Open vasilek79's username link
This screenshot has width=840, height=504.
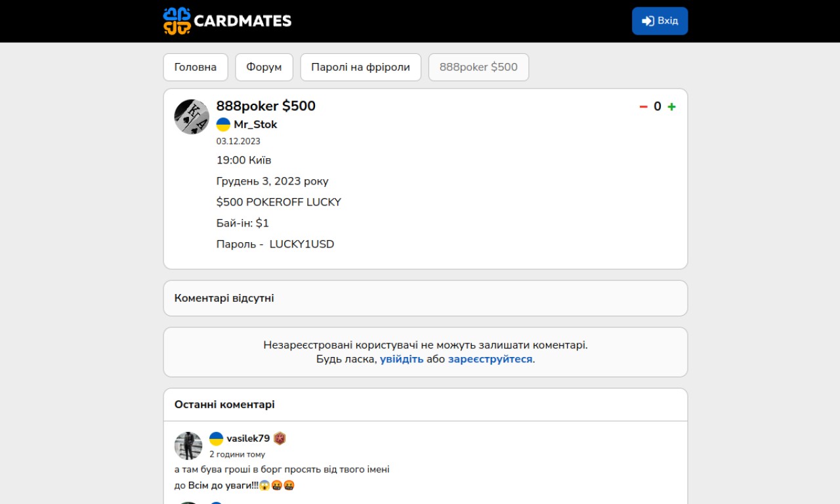(248, 438)
